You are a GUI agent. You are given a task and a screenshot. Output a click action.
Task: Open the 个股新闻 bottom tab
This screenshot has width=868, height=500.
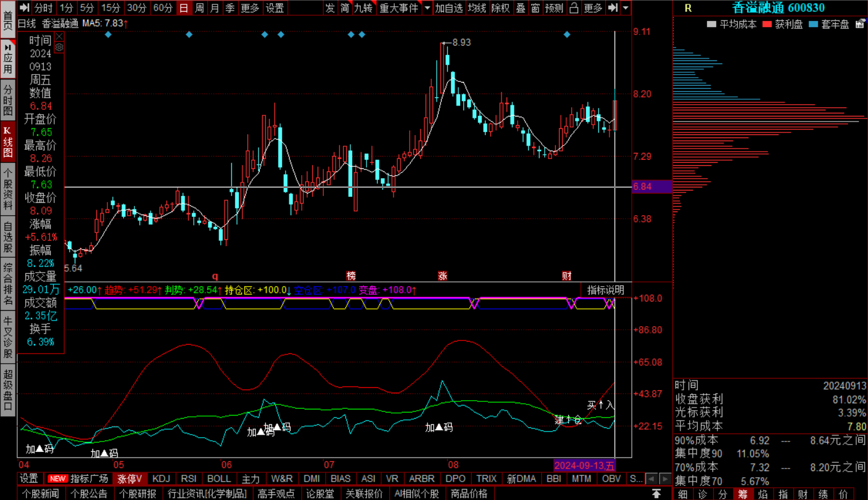tap(41, 493)
